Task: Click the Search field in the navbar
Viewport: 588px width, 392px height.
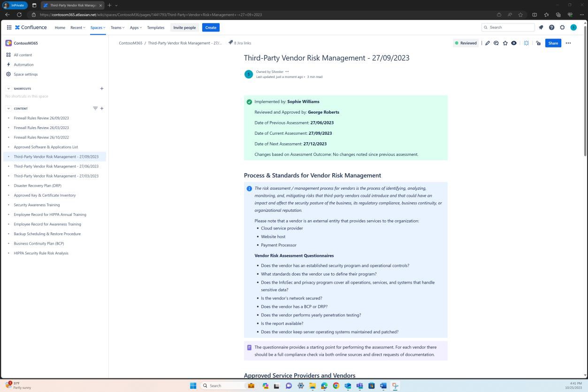Action: [x=508, y=27]
